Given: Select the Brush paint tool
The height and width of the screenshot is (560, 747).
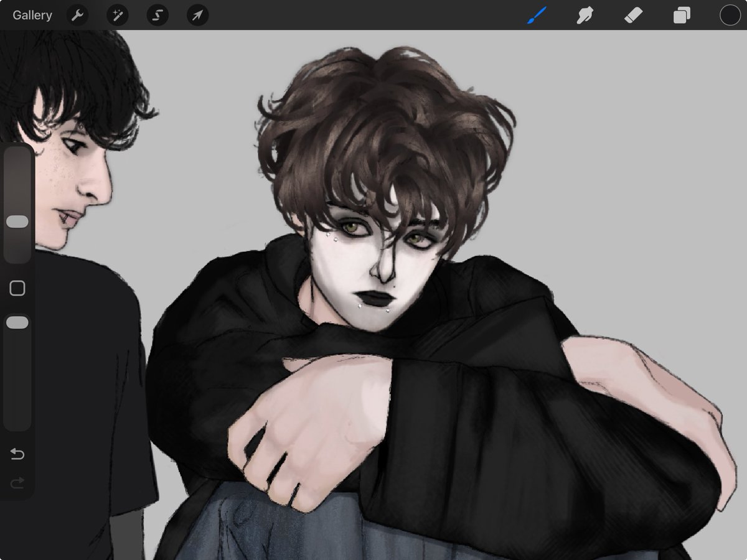Looking at the screenshot, I should [x=536, y=16].
